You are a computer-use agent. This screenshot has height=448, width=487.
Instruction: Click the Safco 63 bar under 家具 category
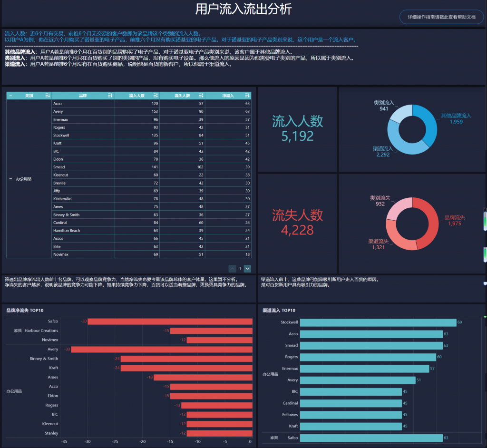pos(371,438)
